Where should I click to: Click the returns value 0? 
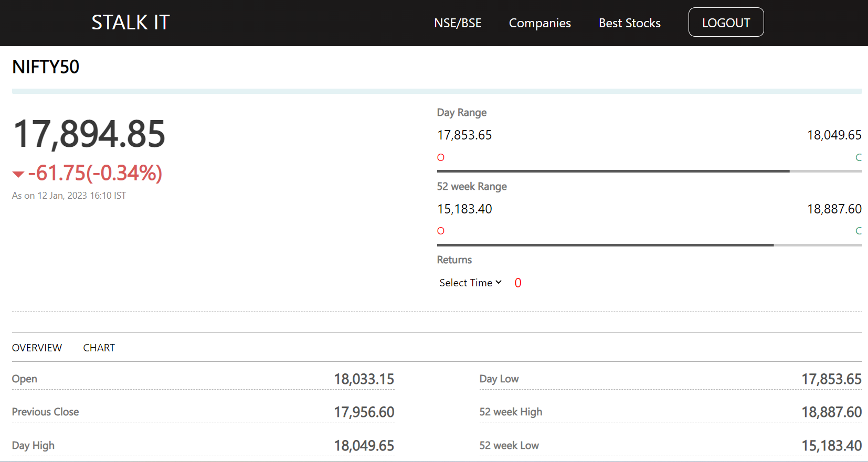pyautogui.click(x=518, y=283)
